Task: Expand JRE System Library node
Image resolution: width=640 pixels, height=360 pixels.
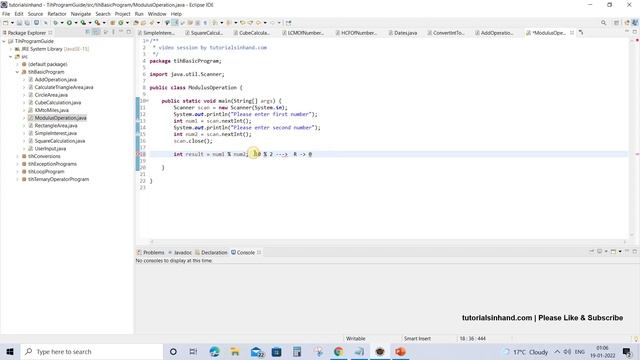Action: coord(11,49)
